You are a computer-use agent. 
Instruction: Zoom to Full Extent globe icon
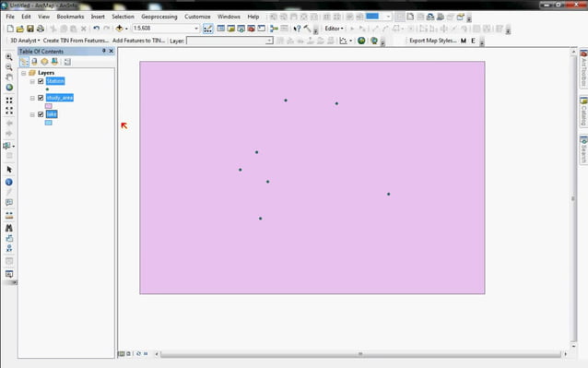point(9,88)
